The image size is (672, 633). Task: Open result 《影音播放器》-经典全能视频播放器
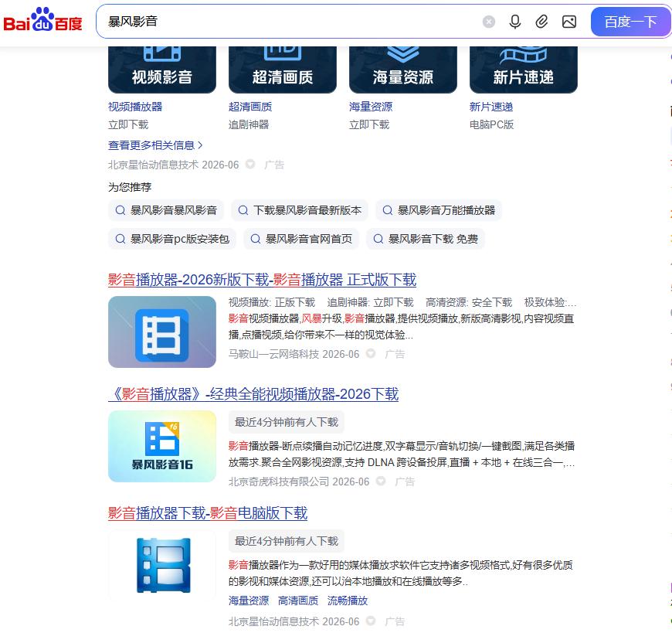click(x=253, y=393)
